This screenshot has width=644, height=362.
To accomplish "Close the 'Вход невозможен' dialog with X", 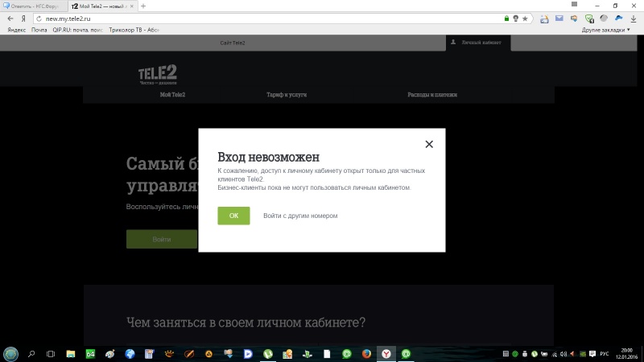I will [429, 144].
